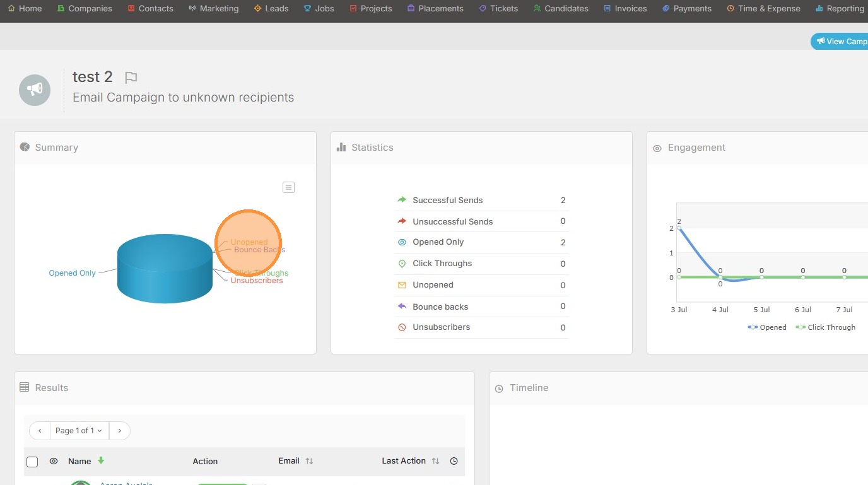This screenshot has height=485, width=868.
Task: Click the 3 Jul data point with value 2
Action: click(679, 228)
